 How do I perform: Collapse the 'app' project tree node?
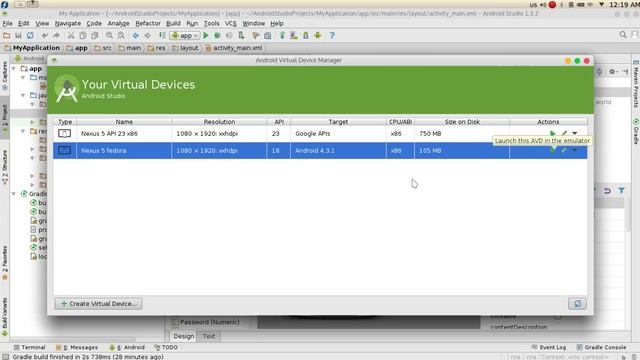coord(14,69)
